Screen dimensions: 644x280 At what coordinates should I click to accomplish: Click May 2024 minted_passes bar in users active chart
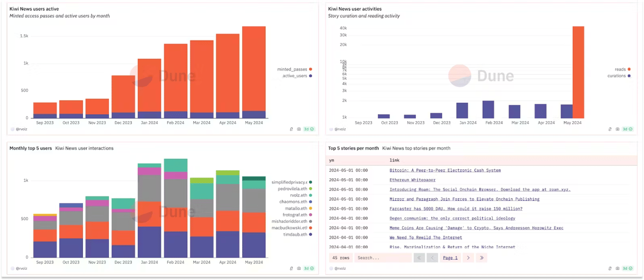[254, 69]
